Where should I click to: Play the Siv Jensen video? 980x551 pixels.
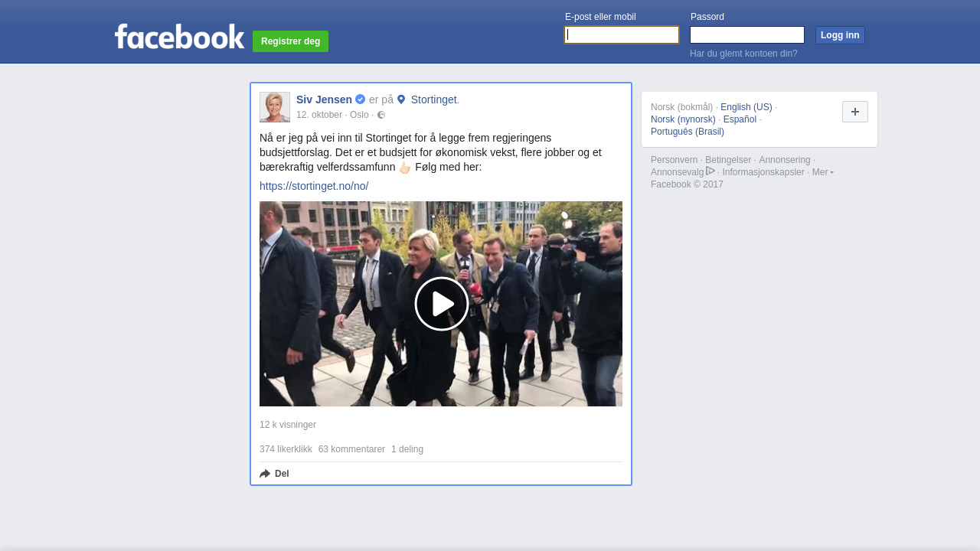[x=442, y=304]
